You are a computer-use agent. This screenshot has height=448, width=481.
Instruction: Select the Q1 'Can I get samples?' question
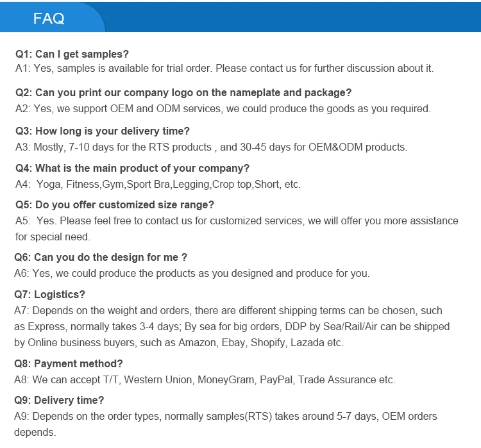coord(72,54)
